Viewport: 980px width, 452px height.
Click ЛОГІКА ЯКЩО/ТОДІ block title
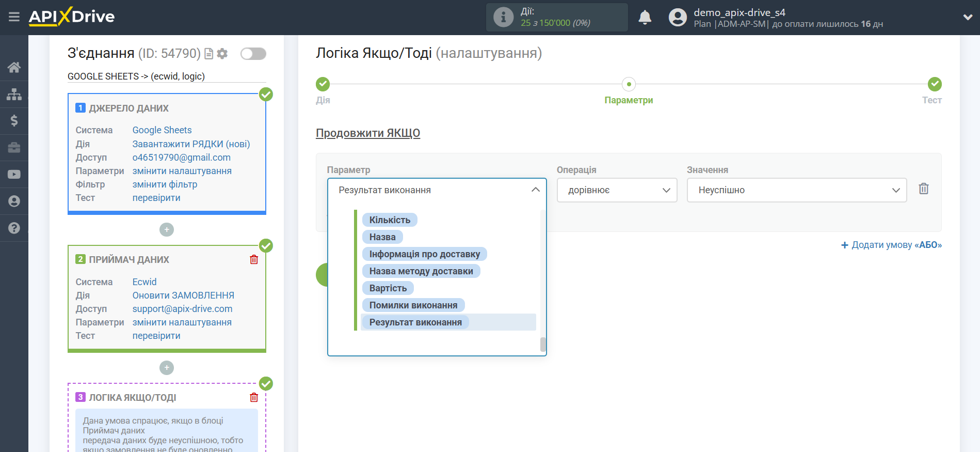pyautogui.click(x=133, y=398)
